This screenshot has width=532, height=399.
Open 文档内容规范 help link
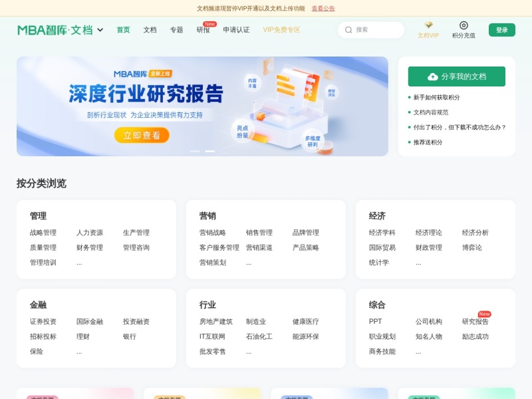pyautogui.click(x=430, y=112)
